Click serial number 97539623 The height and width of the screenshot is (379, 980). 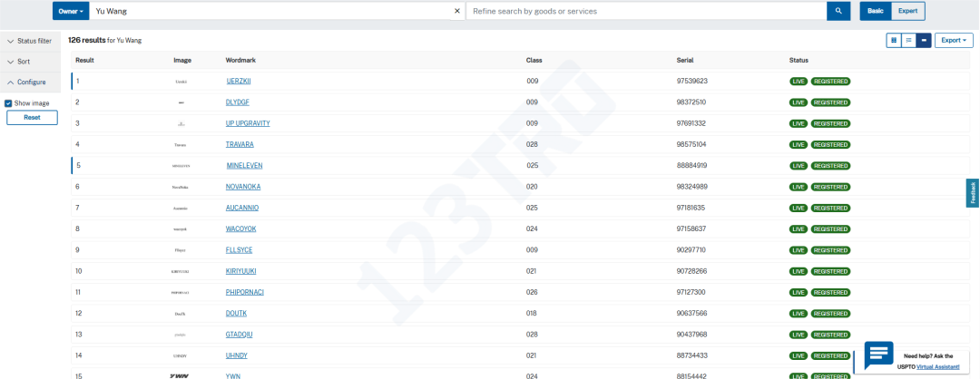691,82
